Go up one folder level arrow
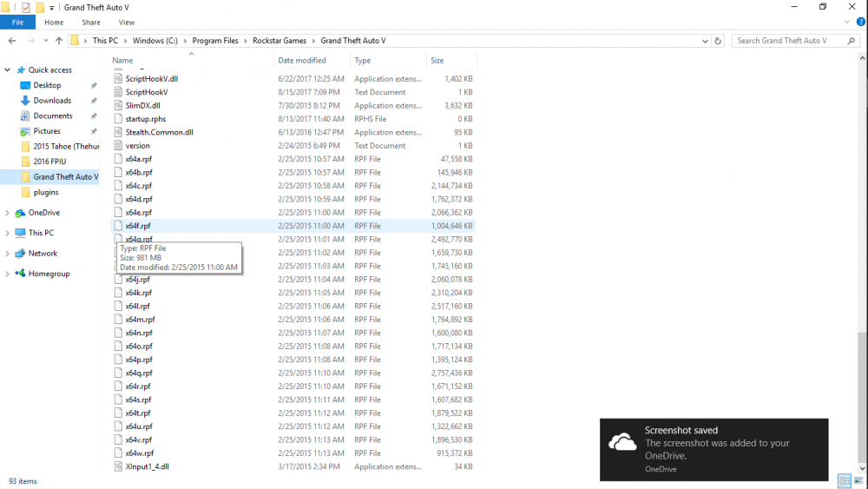Image resolution: width=868 pixels, height=489 pixels. pyautogui.click(x=59, y=41)
